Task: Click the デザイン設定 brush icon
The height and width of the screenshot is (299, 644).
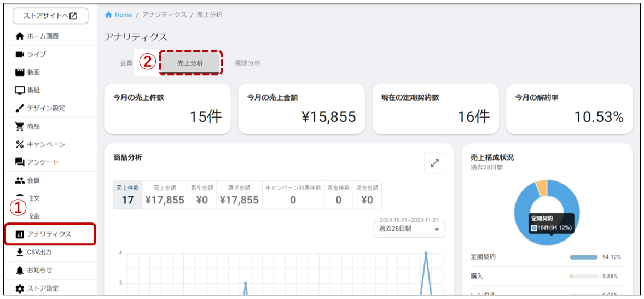Action: tap(20, 108)
